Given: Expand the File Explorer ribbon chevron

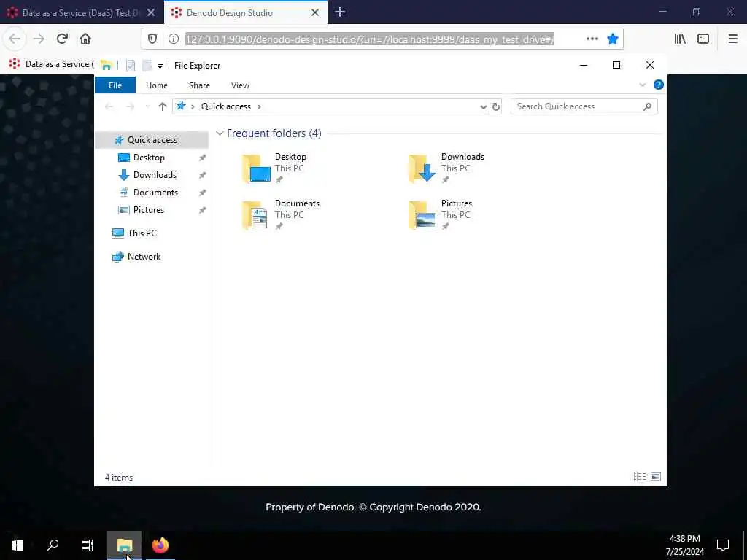Looking at the screenshot, I should tap(642, 85).
